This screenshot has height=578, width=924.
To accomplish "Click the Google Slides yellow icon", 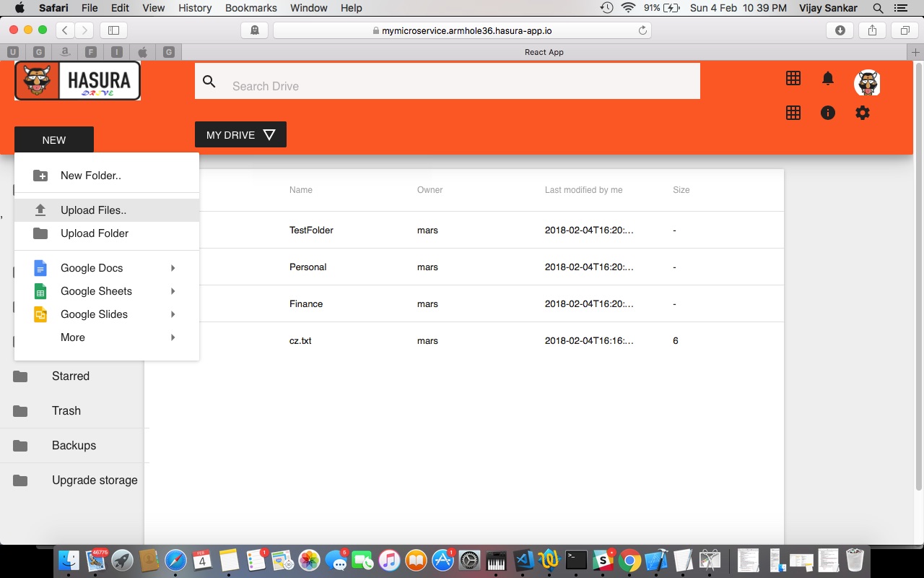I will [x=40, y=314].
